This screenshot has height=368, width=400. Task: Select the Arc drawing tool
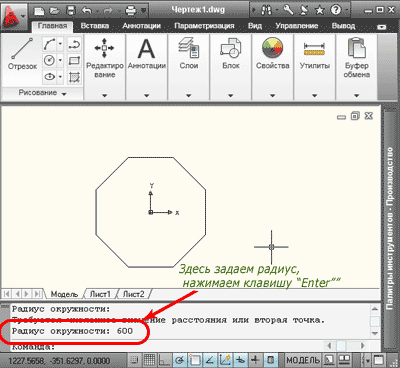(50, 44)
